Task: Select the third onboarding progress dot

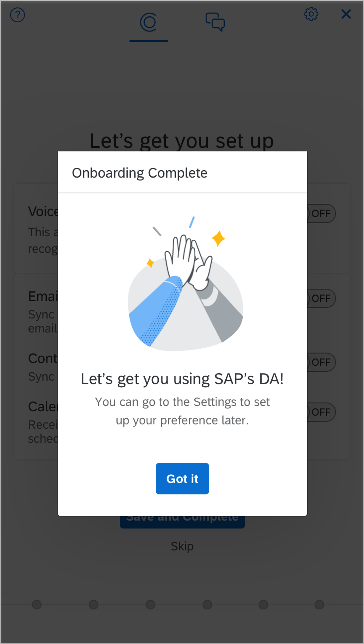Action: [x=150, y=605]
